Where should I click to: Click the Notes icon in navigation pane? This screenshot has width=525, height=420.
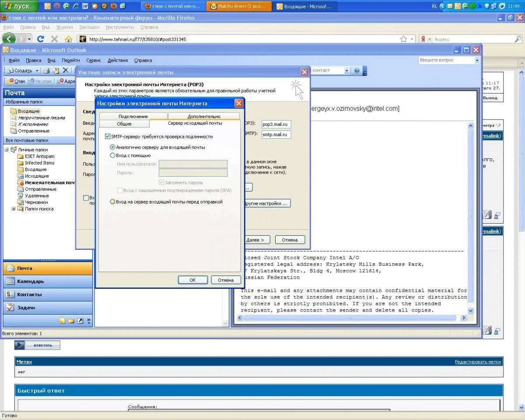click(63, 321)
